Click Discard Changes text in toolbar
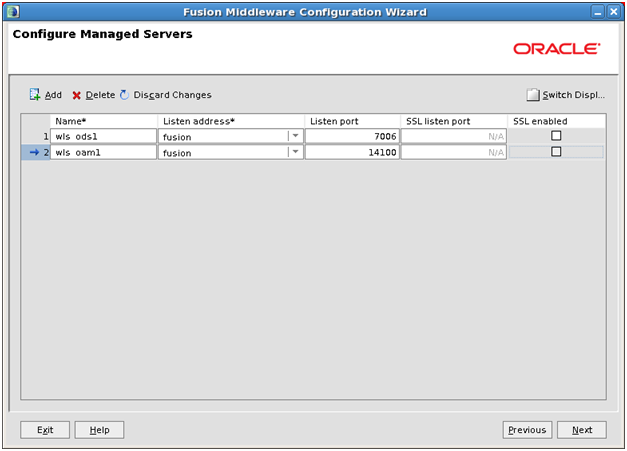 point(172,95)
